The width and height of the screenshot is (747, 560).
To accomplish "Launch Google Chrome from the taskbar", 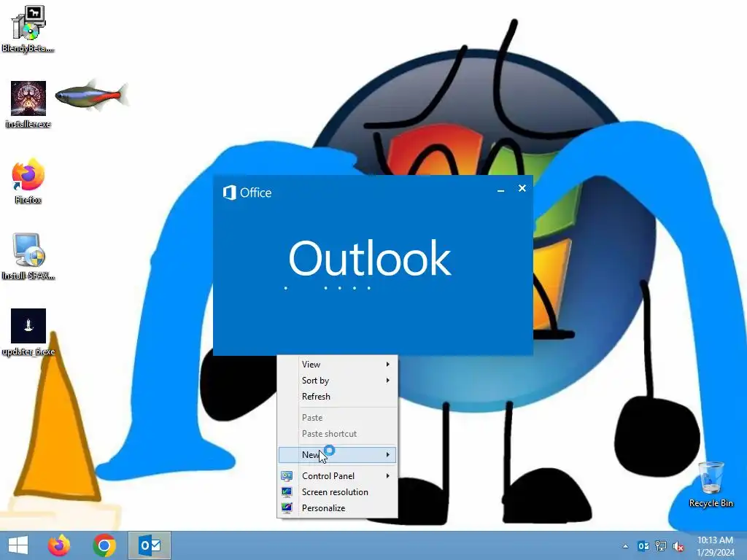I will (x=104, y=545).
